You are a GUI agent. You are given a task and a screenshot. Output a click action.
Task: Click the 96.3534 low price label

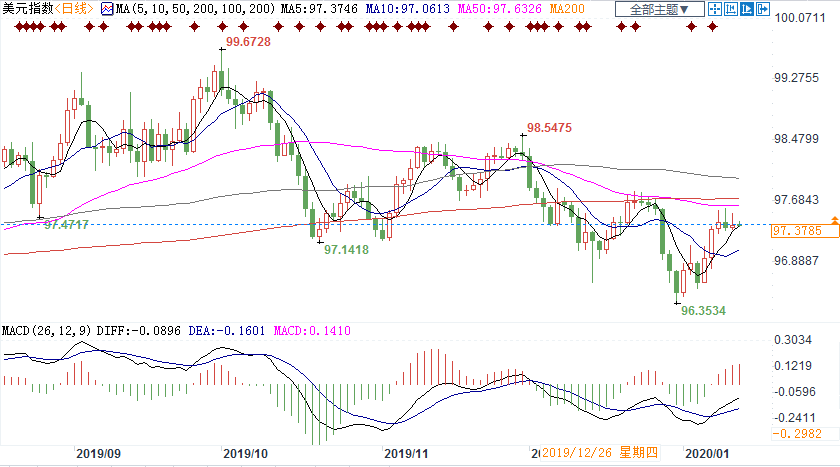coord(702,311)
